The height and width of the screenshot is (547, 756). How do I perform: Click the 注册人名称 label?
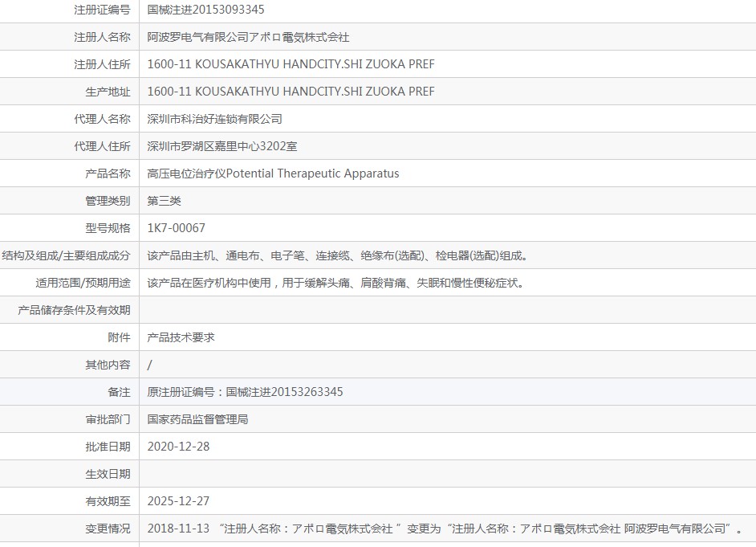102,37
